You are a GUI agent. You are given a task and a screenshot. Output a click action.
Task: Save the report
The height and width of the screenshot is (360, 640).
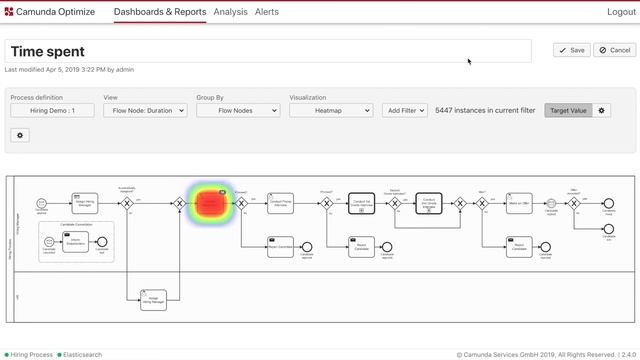[572, 50]
